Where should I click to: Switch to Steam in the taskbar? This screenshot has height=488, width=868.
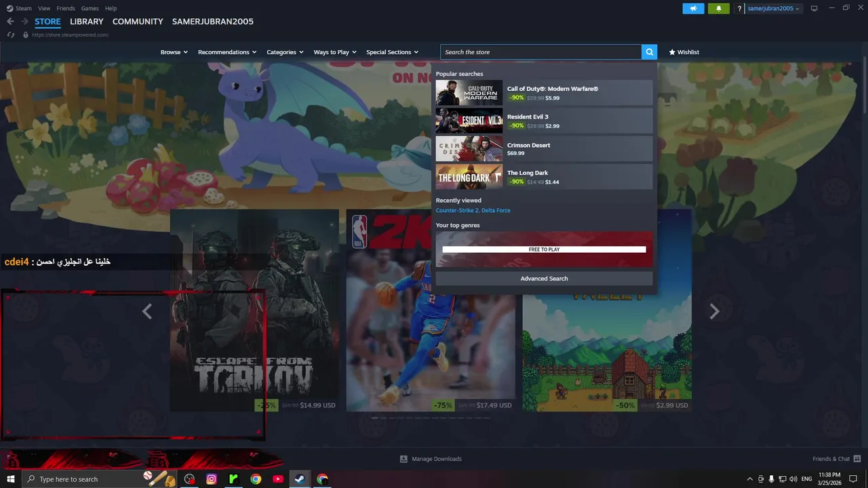(299, 479)
